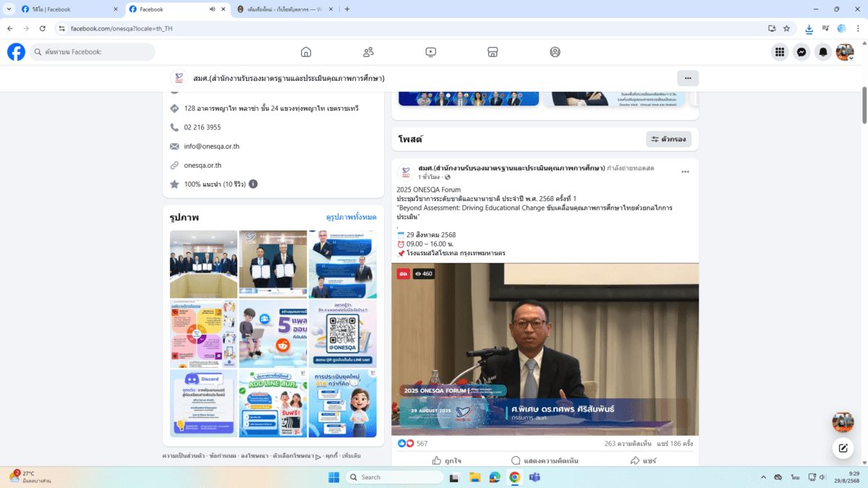Screen dimensions: 868x488
Task: Open the meeting room group photo thumbnail
Action: click(203, 264)
